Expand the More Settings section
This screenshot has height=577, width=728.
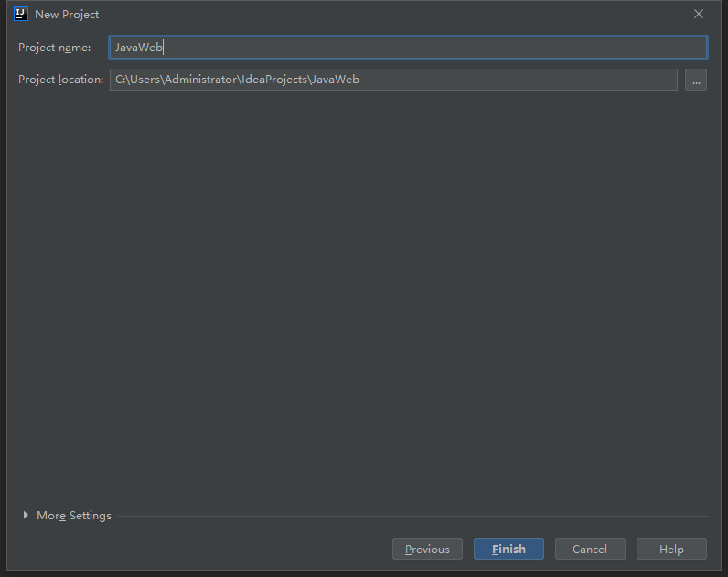(x=26, y=515)
